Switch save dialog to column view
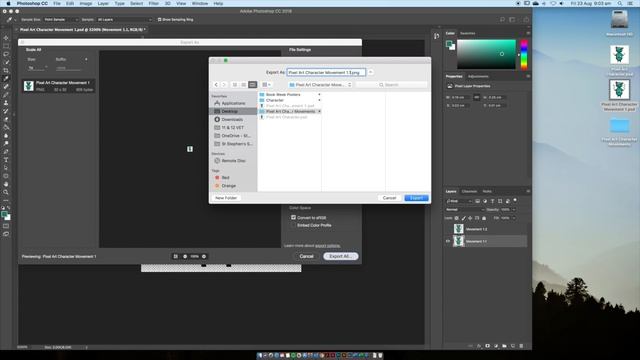This screenshot has width=640, height=360. pyautogui.click(x=253, y=84)
